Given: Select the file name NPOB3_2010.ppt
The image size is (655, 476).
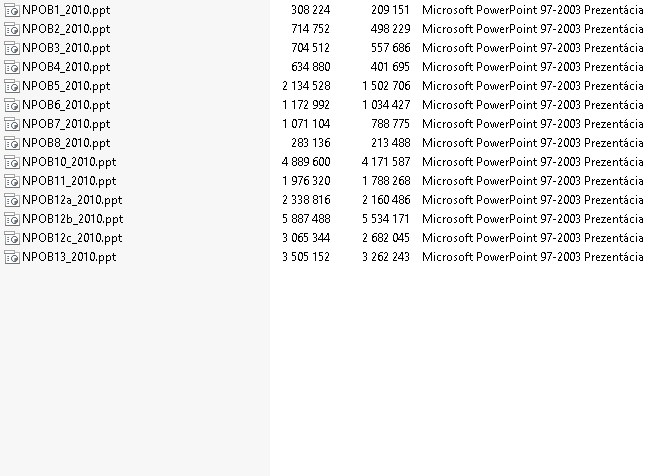Looking at the screenshot, I should 66,48.
